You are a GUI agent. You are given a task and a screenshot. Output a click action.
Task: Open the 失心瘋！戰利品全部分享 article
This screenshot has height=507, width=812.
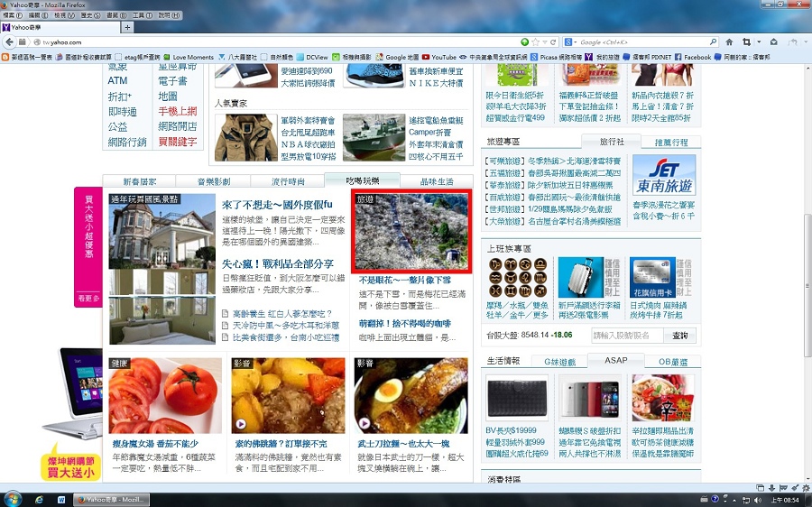[x=278, y=264]
